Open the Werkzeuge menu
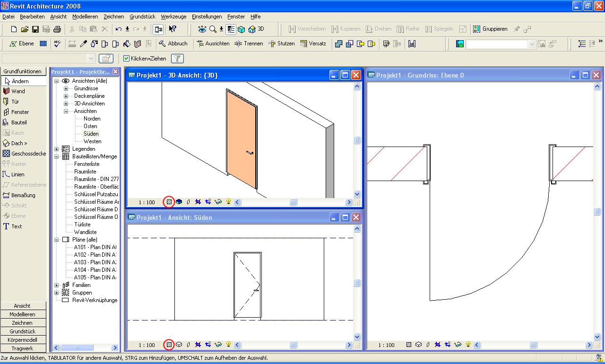The width and height of the screenshot is (605, 364). (x=173, y=17)
